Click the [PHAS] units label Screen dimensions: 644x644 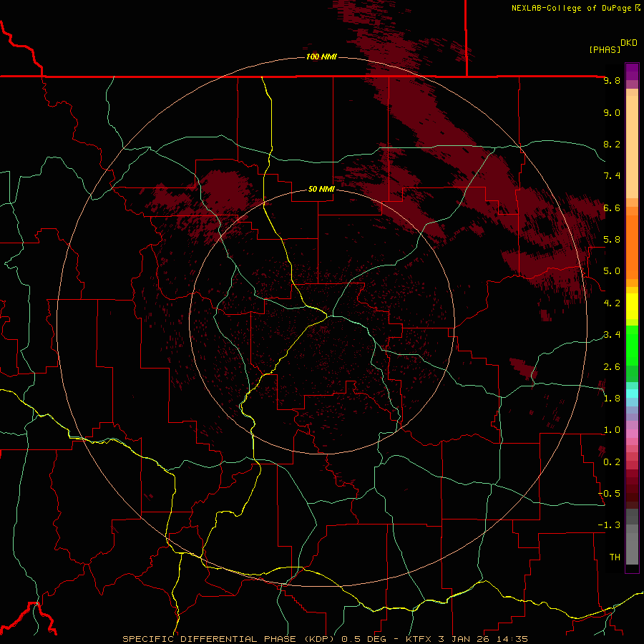click(605, 49)
